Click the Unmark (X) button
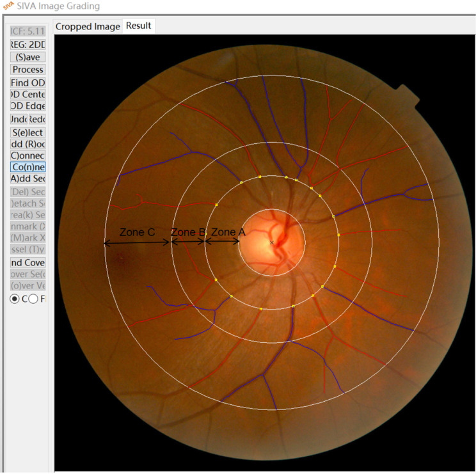Screen dimensions: 476x474 click(28, 226)
